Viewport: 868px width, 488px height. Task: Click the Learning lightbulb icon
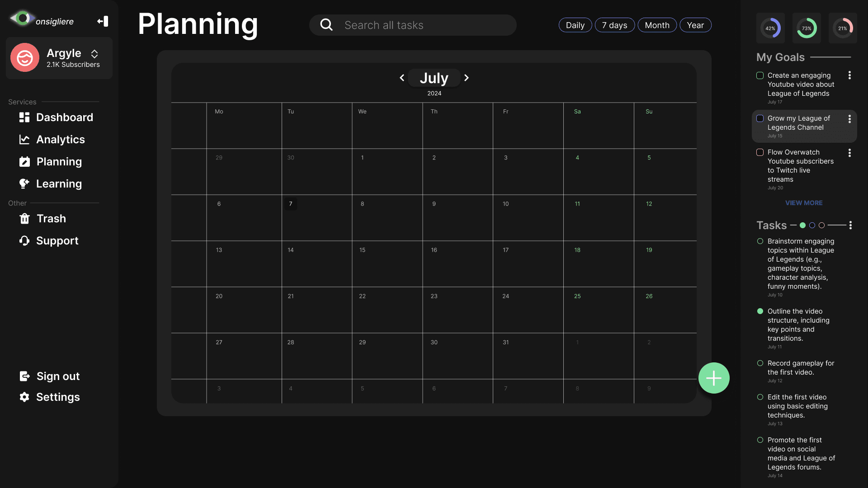(24, 184)
